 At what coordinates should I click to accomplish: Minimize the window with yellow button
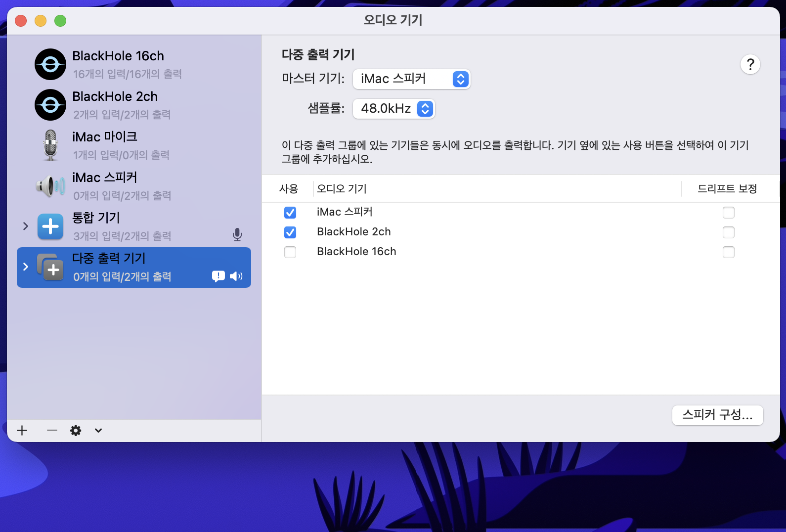point(41,21)
